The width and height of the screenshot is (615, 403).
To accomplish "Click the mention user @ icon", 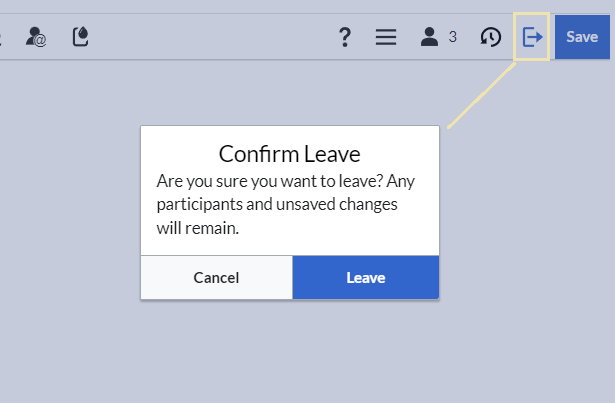I will 38,37.
